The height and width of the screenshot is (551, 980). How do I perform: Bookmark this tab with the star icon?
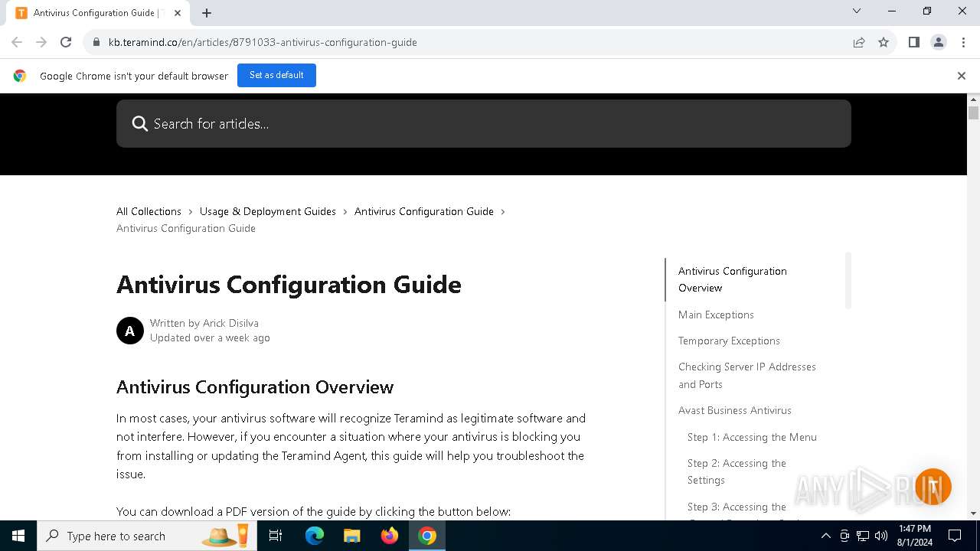point(884,42)
